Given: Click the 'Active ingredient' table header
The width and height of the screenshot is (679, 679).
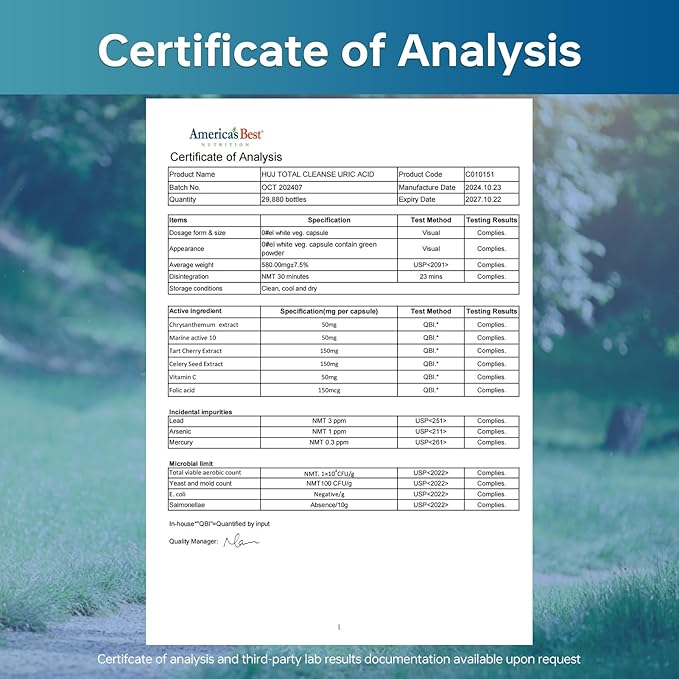Looking at the screenshot, I should click(x=195, y=311).
